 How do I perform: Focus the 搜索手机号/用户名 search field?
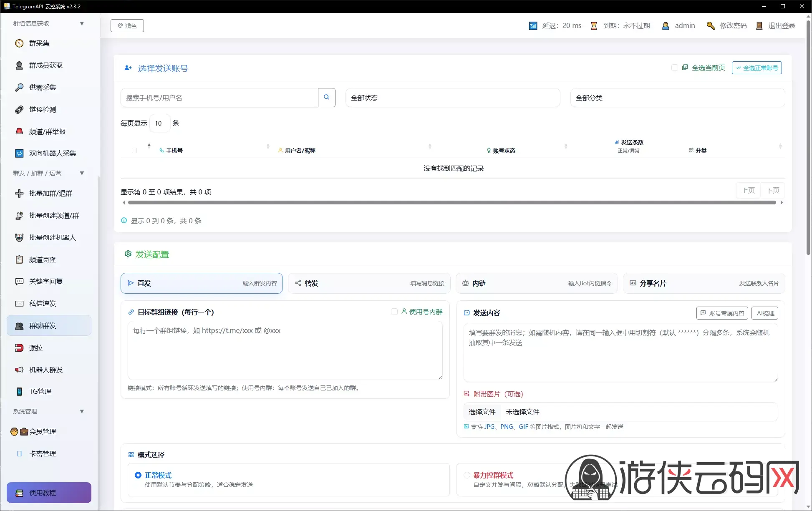point(219,98)
